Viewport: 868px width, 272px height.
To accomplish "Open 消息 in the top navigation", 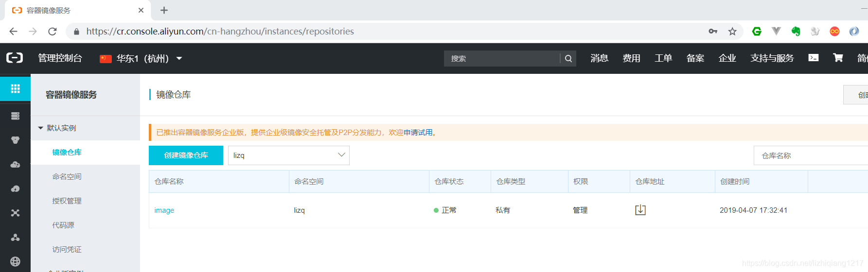I will (x=600, y=58).
